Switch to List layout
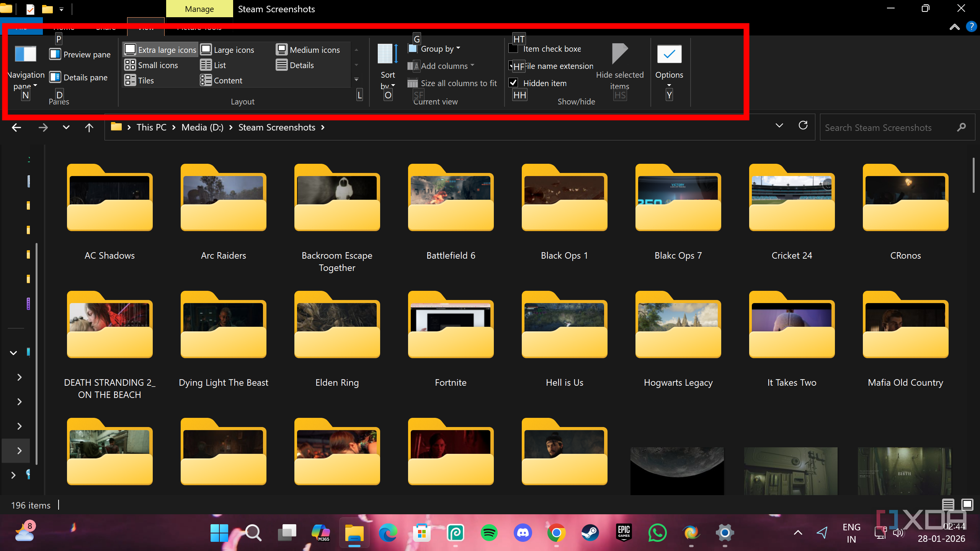 click(x=213, y=65)
